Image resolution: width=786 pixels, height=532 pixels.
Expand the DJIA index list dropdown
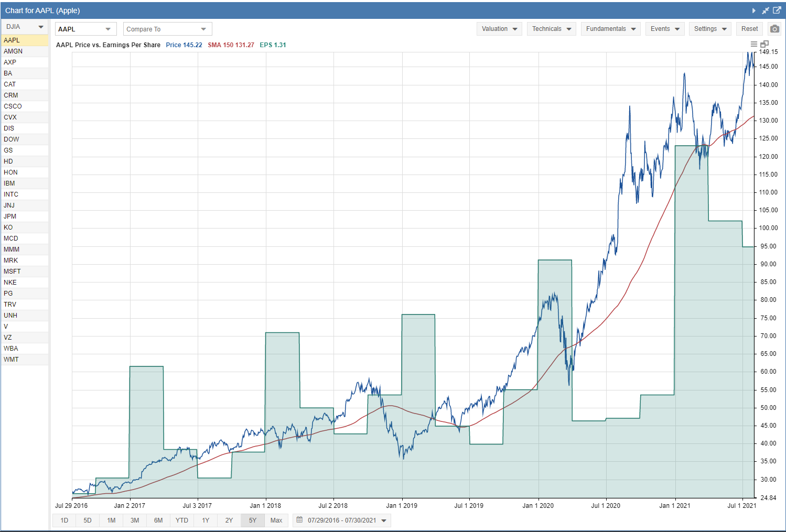25,27
